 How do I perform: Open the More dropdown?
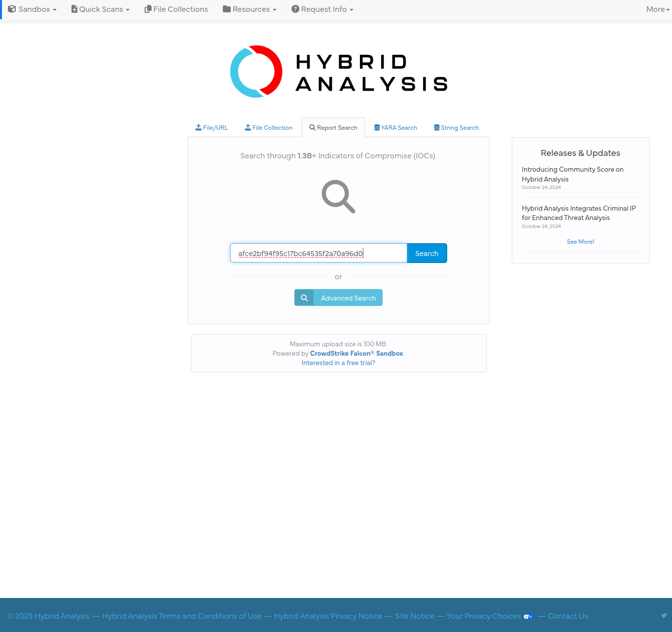658,9
